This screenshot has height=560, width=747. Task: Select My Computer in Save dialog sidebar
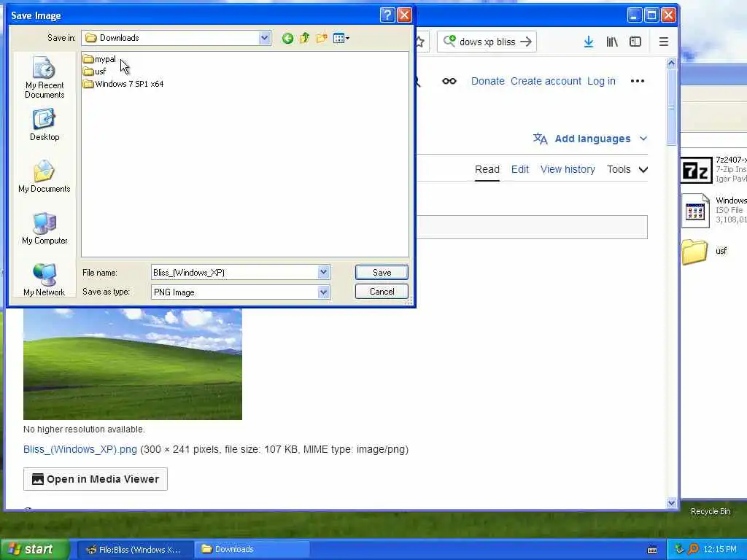click(x=44, y=228)
